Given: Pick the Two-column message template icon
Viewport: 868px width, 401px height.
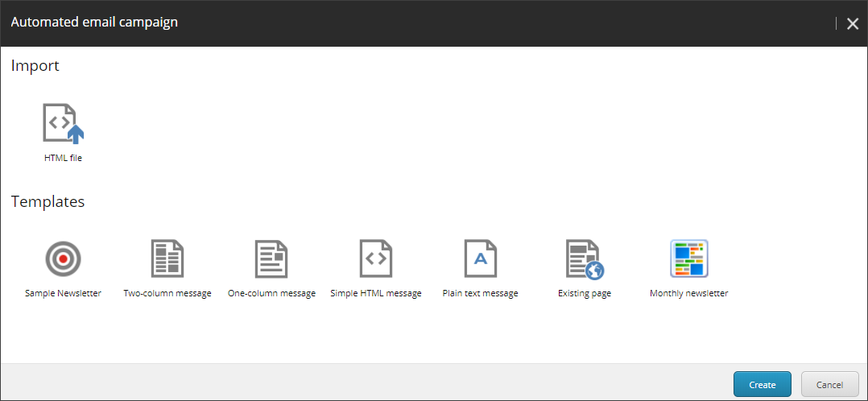Looking at the screenshot, I should 167,258.
